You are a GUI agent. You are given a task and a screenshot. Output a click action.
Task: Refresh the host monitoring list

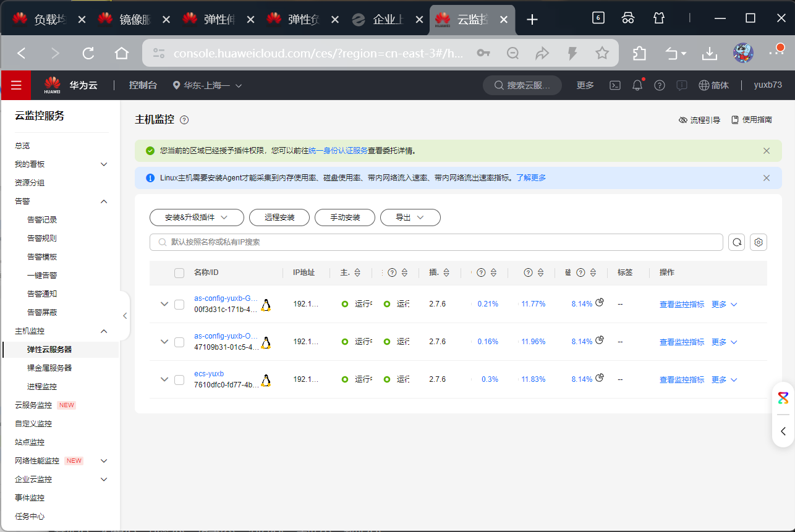click(737, 242)
